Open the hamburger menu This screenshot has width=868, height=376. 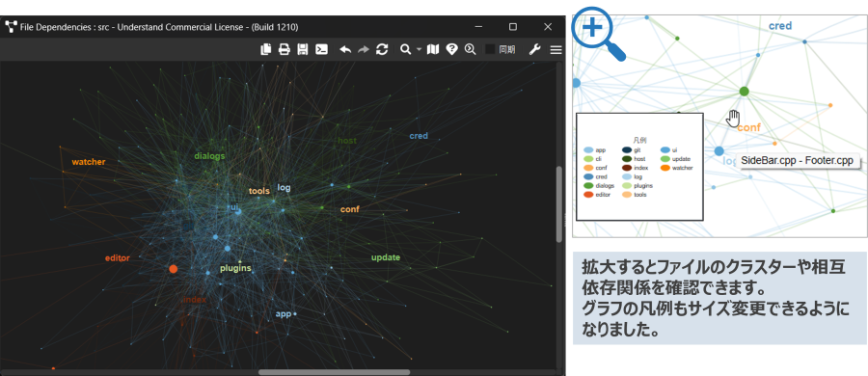556,49
